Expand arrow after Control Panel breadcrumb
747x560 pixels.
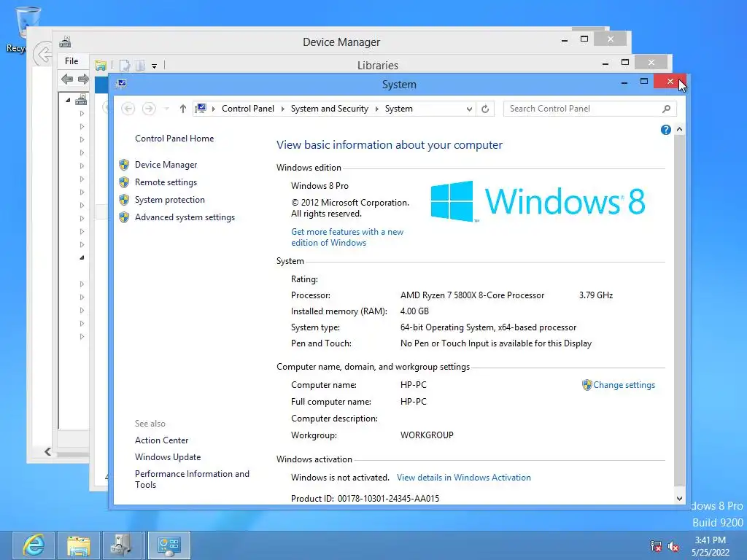pos(282,109)
